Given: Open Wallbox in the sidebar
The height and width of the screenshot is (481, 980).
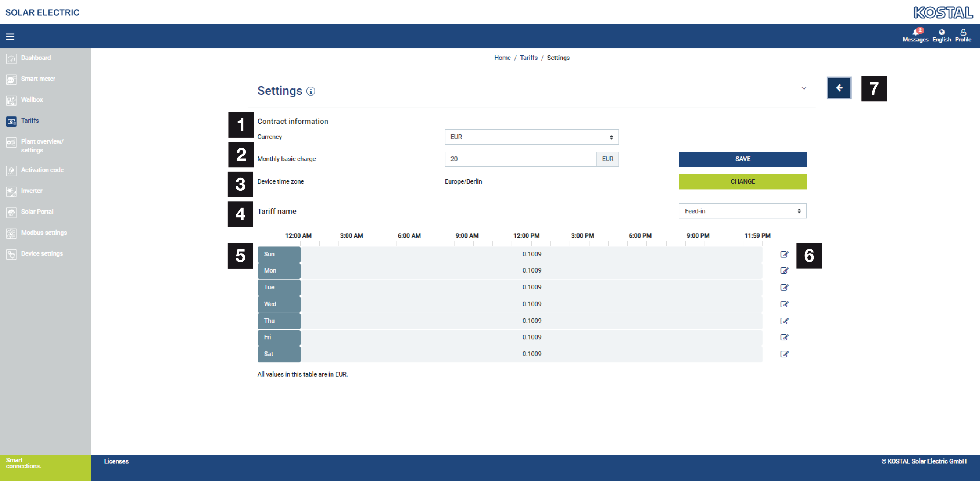Looking at the screenshot, I should pos(32,100).
